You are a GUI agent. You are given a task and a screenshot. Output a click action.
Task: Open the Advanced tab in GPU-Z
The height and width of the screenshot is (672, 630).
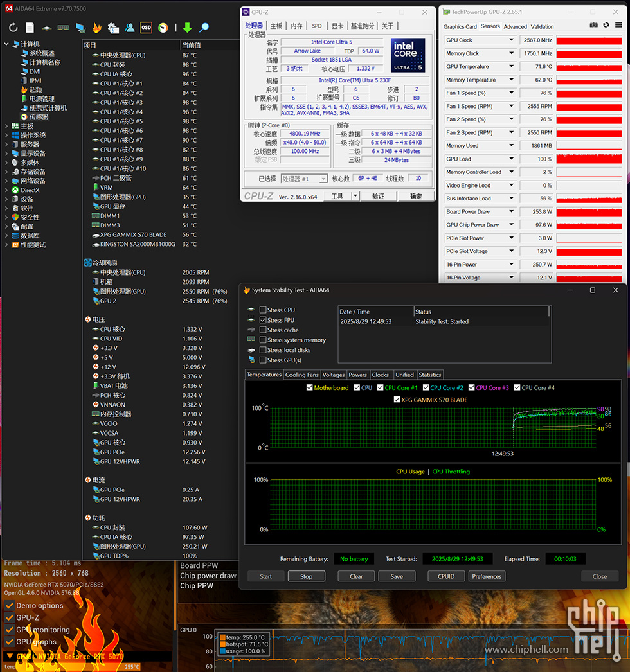[x=515, y=26]
